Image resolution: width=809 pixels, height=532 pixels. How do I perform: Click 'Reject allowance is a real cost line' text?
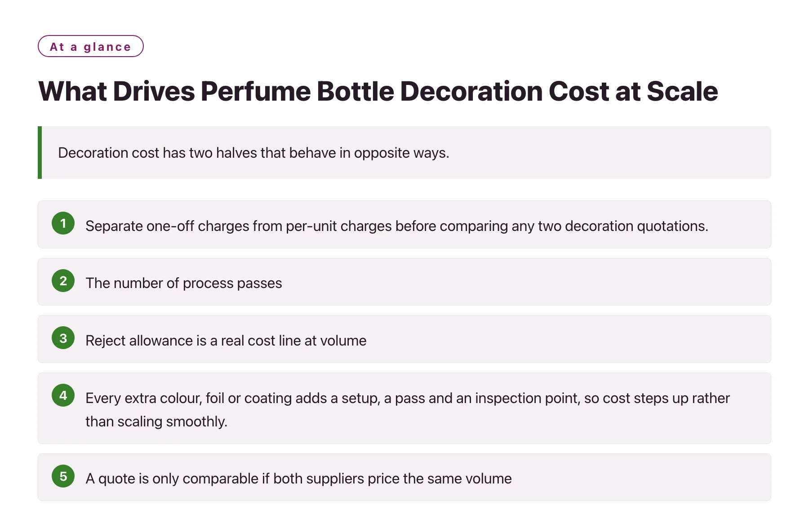click(x=226, y=341)
